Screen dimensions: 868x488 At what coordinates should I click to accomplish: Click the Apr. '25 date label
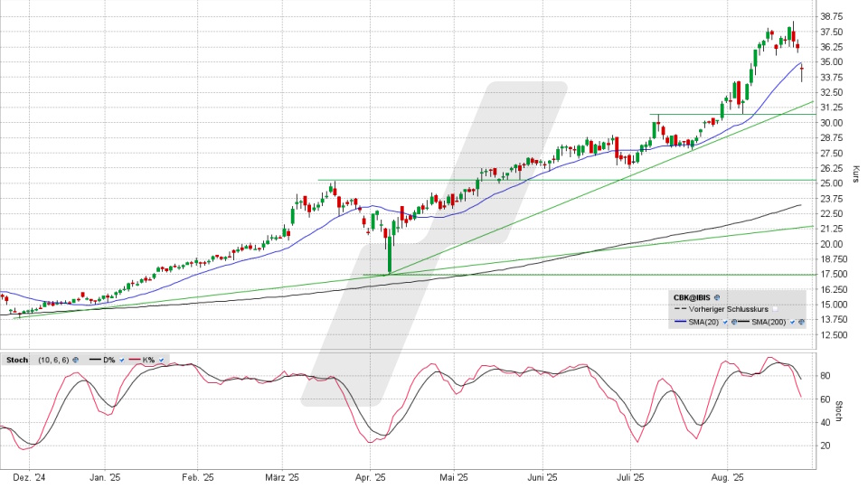(371, 477)
